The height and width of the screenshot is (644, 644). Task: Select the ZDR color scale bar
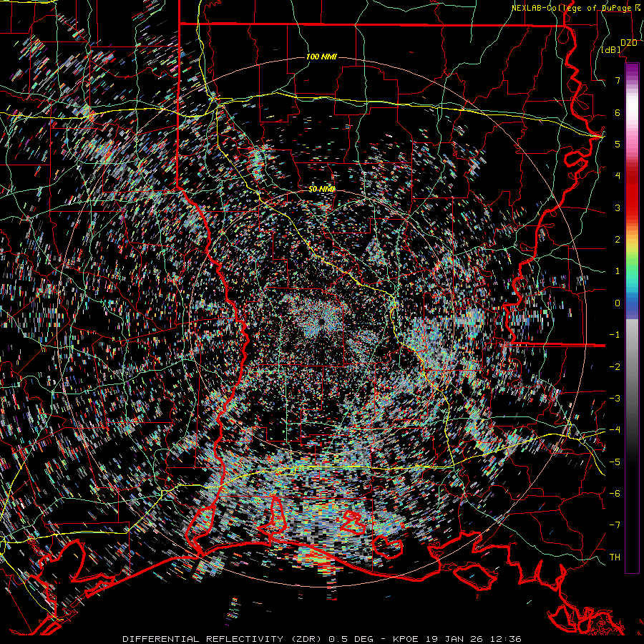pyautogui.click(x=632, y=318)
